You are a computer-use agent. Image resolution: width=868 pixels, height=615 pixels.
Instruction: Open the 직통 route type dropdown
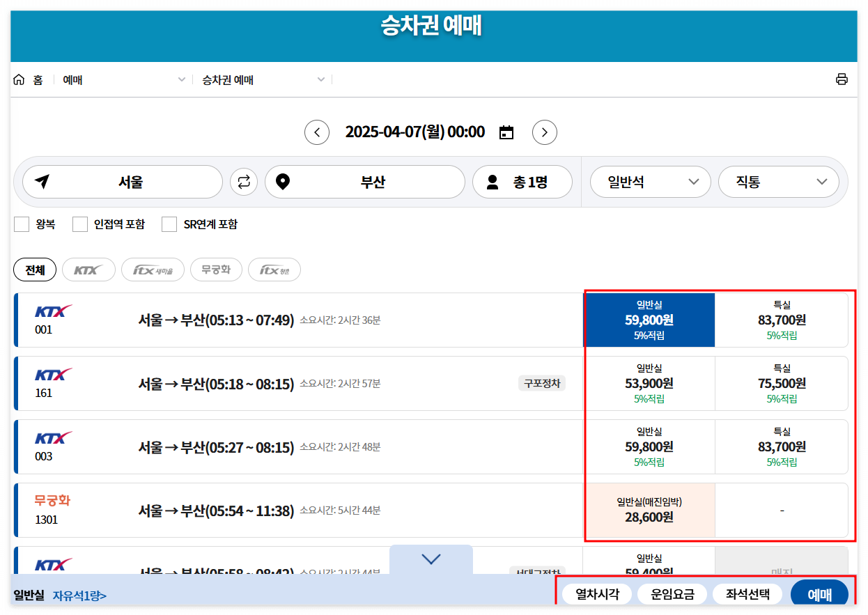click(x=779, y=182)
